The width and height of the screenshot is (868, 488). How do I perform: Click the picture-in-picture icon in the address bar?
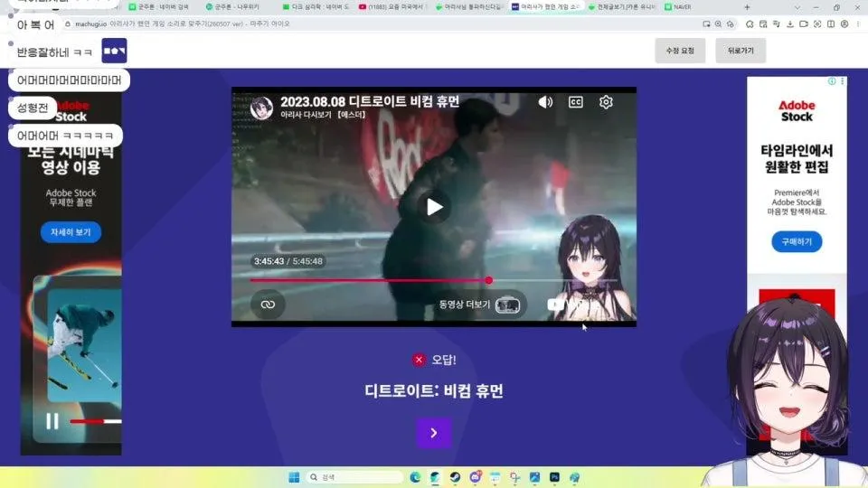tap(706, 23)
